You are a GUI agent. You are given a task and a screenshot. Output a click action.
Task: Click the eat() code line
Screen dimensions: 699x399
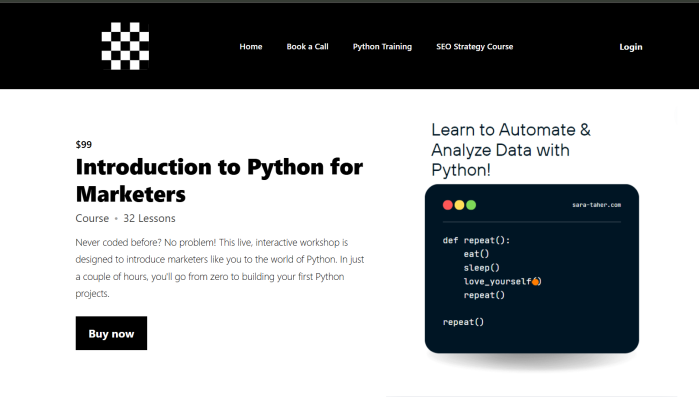click(x=476, y=254)
